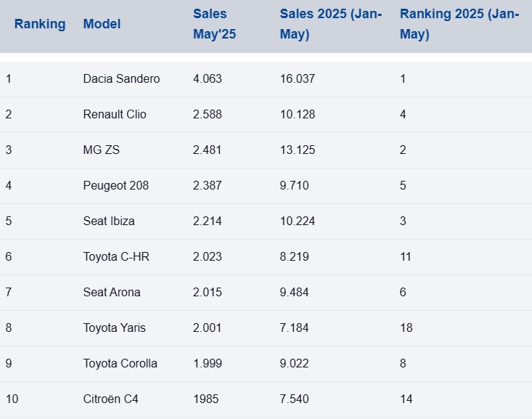Click Seat Ibiza's 10.224 sales total
The image size is (532, 419).
click(x=298, y=221)
